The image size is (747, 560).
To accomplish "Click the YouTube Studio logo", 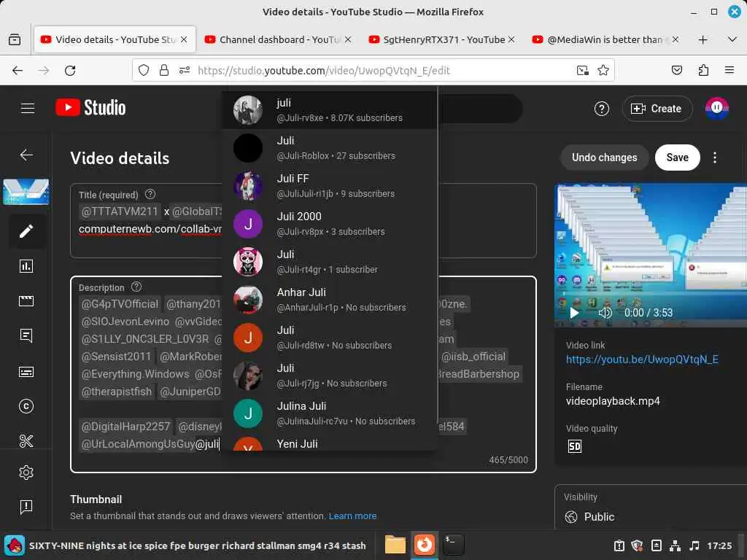I will point(90,108).
